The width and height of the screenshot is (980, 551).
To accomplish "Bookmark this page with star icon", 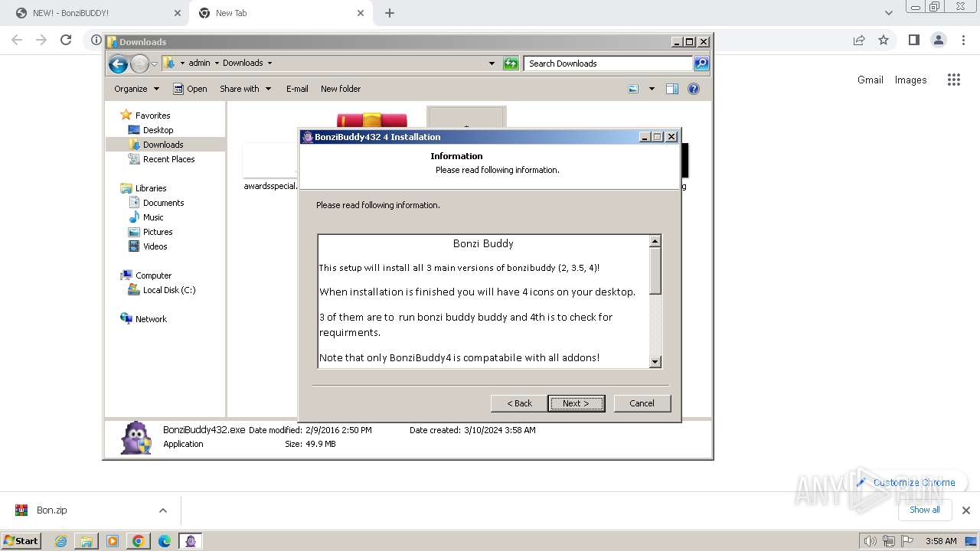I will [884, 40].
